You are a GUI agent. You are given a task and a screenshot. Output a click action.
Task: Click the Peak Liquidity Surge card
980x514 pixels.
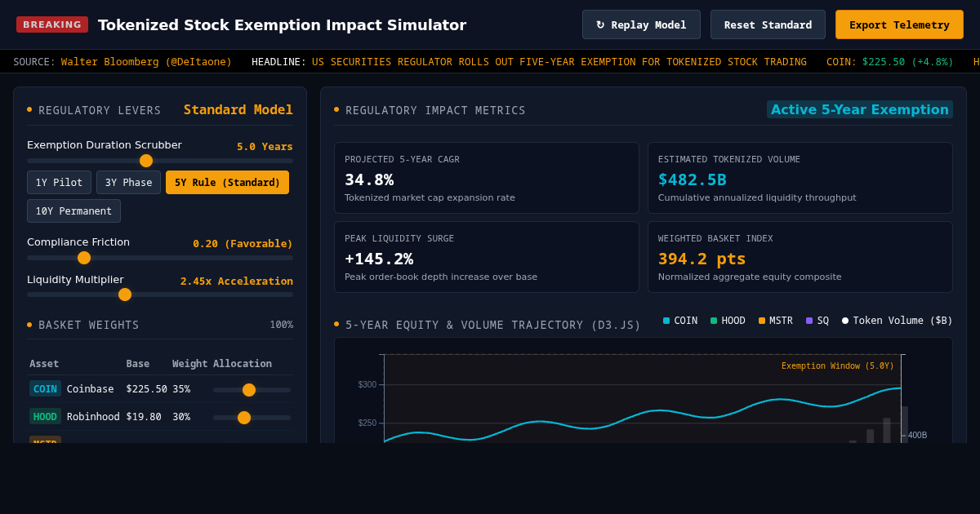pyautogui.click(x=487, y=257)
